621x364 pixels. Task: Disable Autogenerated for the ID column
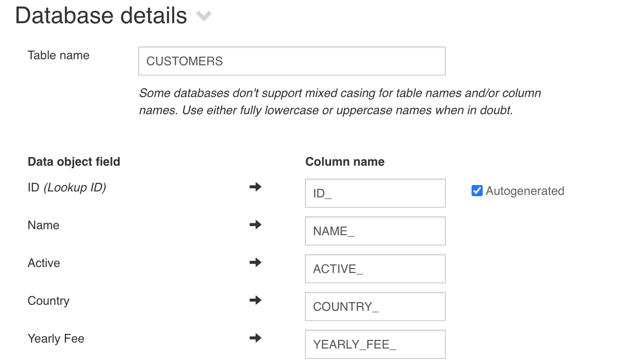pyautogui.click(x=477, y=191)
